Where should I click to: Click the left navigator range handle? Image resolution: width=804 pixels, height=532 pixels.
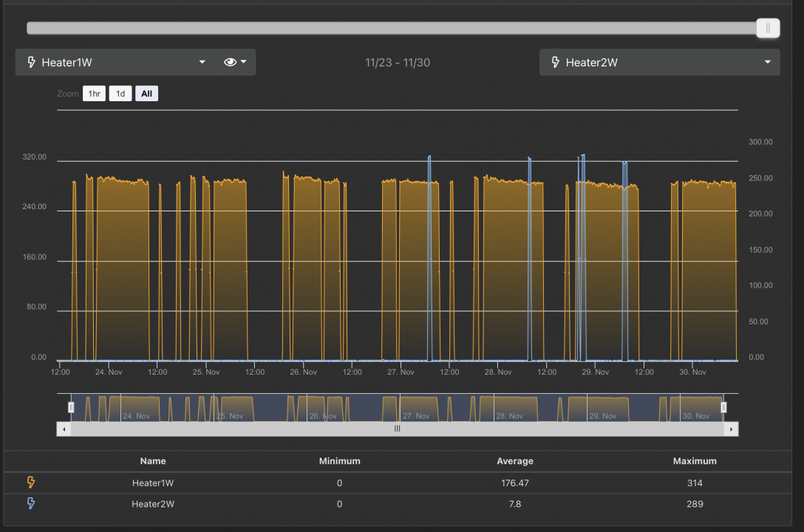tap(72, 407)
